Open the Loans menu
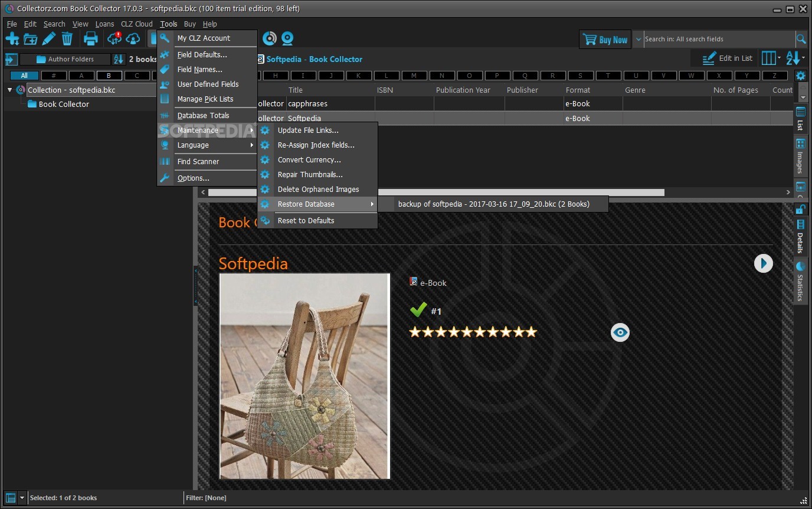This screenshot has width=812, height=509. (104, 24)
